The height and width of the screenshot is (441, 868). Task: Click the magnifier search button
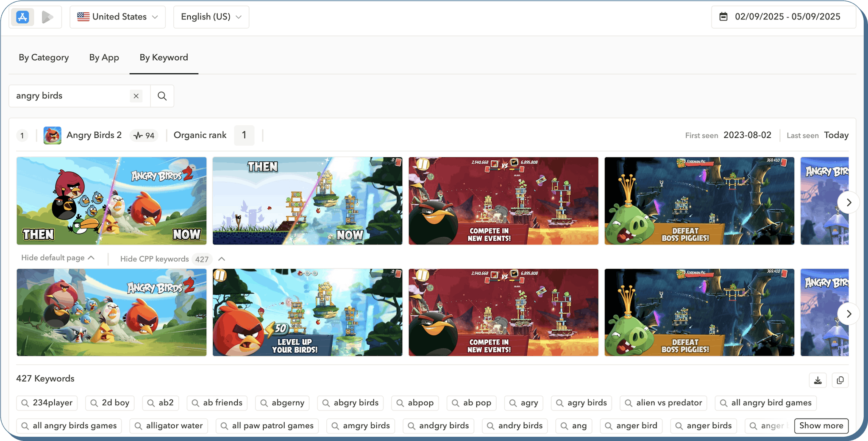[162, 96]
